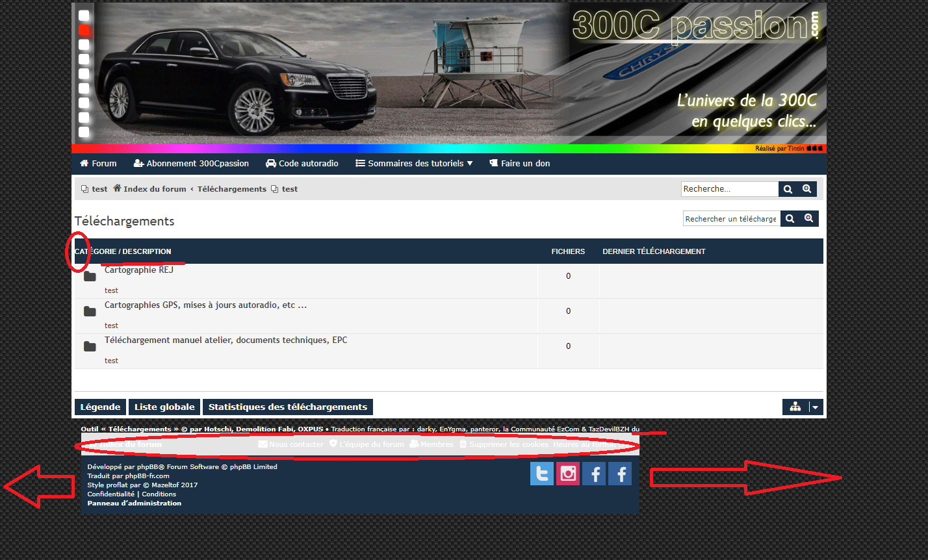Click the panteror translator name
The width and height of the screenshot is (928, 560).
[484, 429]
